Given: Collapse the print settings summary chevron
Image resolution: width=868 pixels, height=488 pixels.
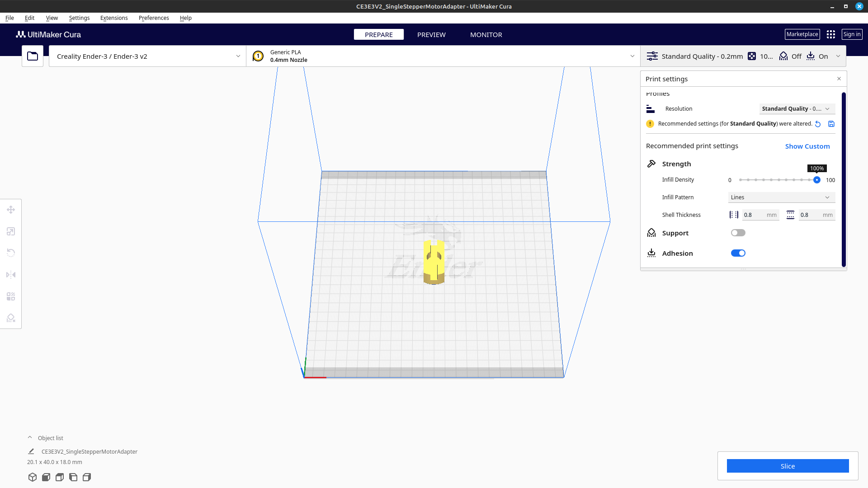Looking at the screenshot, I should coord(838,56).
